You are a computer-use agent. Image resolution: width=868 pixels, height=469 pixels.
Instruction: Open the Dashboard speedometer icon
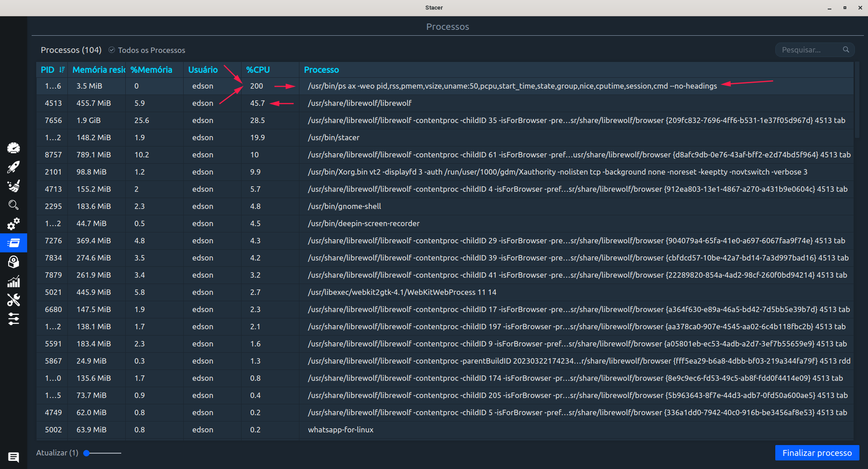(14, 148)
